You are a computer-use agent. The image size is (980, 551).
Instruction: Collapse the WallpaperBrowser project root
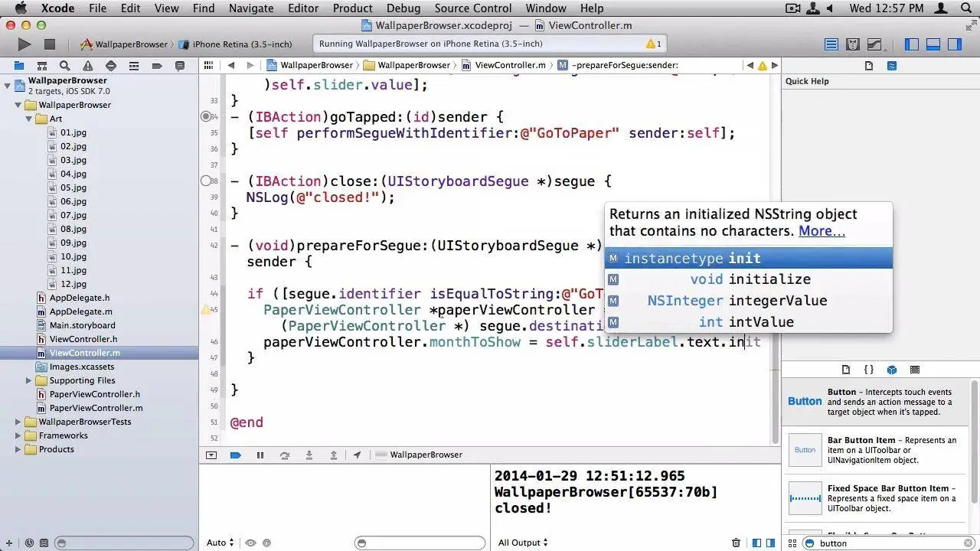(x=8, y=86)
